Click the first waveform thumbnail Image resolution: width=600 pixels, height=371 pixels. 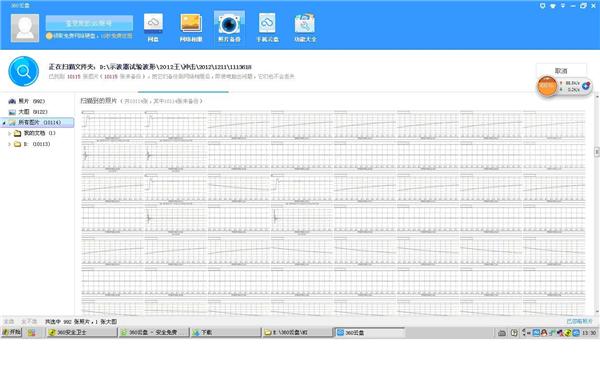[111, 125]
